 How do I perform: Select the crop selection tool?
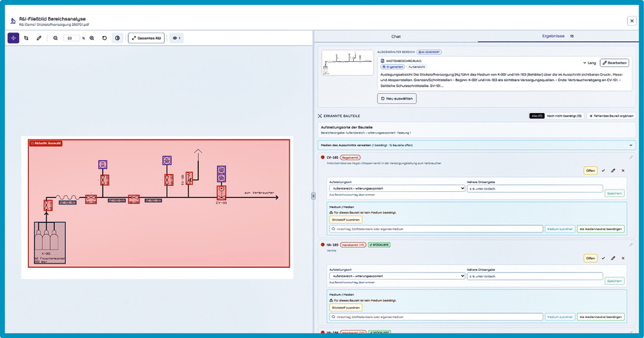27,38
